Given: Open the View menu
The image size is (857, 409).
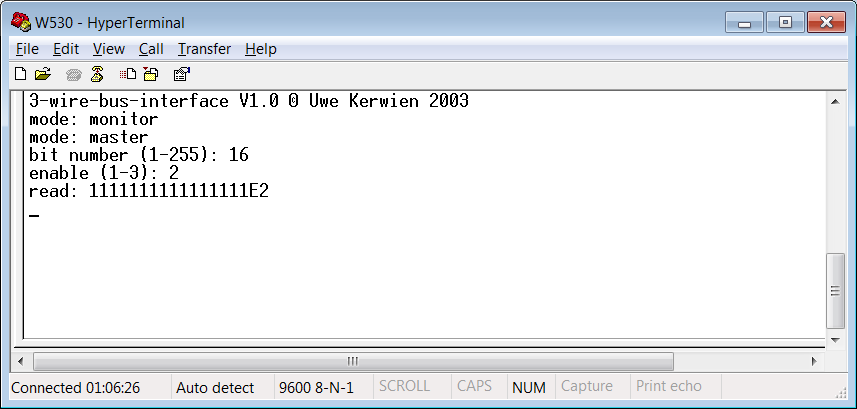Looking at the screenshot, I should [x=109, y=49].
